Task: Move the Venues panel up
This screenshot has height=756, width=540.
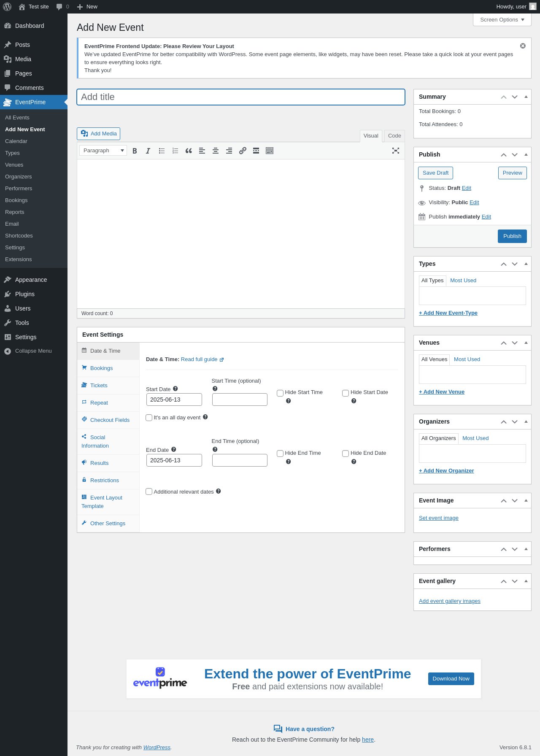Action: pyautogui.click(x=504, y=343)
